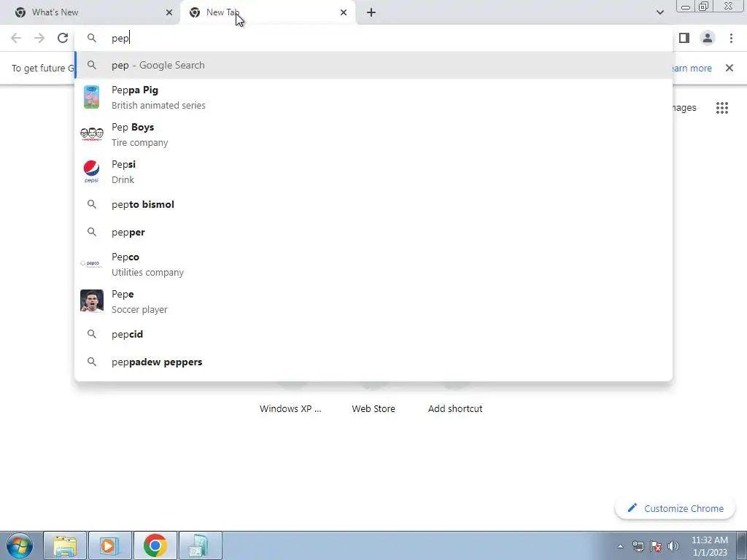The height and width of the screenshot is (560, 747).
Task: Go forward with the forward arrow
Action: 39,38
